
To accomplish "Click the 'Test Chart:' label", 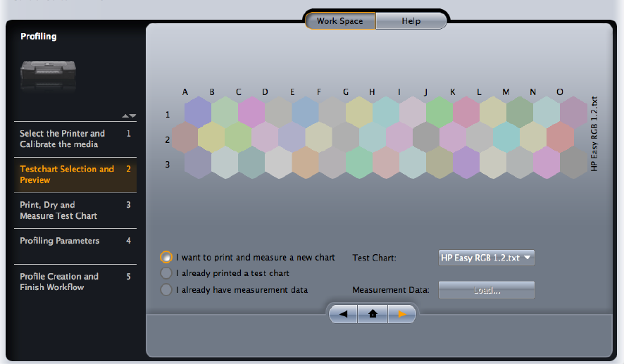I will point(374,258).
